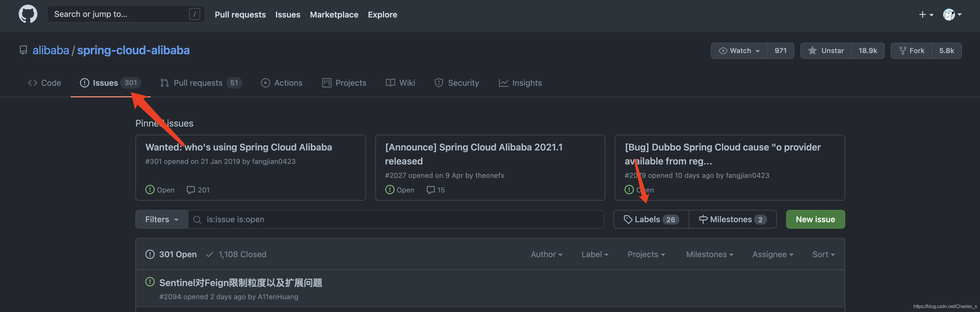Open the alibaba organization link
This screenshot has width=980, height=312.
(x=50, y=50)
